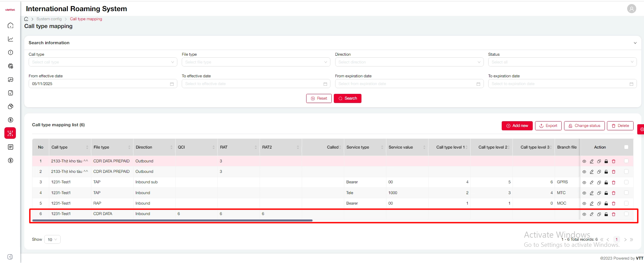Click the sidebar collapse icon at bottom left

(10, 257)
